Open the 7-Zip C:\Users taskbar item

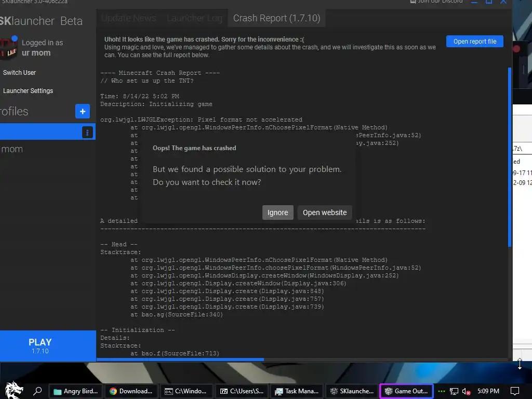(x=242, y=391)
